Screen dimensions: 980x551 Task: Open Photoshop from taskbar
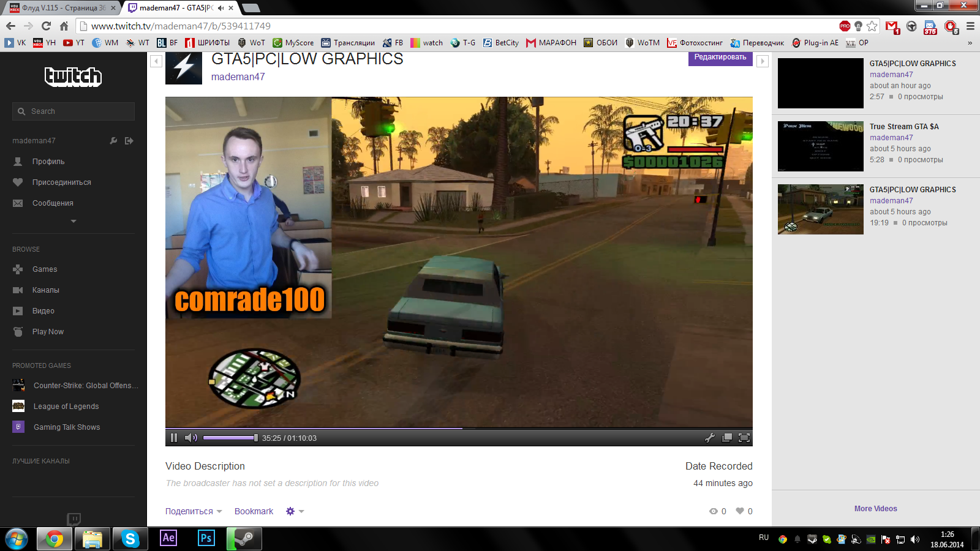[206, 538]
